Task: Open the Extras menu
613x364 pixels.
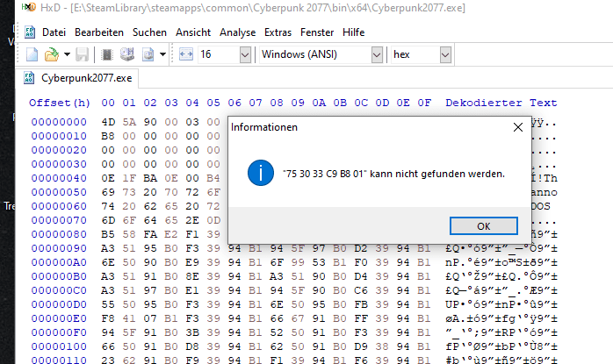Action: 278,32
